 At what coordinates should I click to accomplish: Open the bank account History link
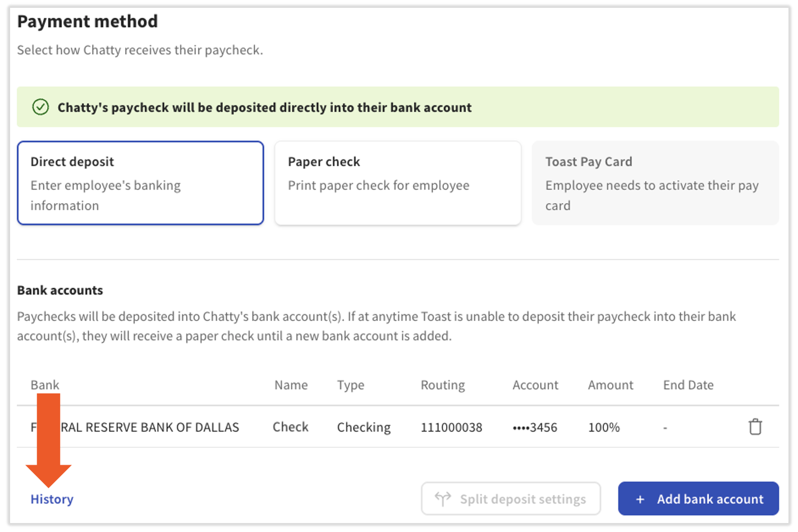52,499
